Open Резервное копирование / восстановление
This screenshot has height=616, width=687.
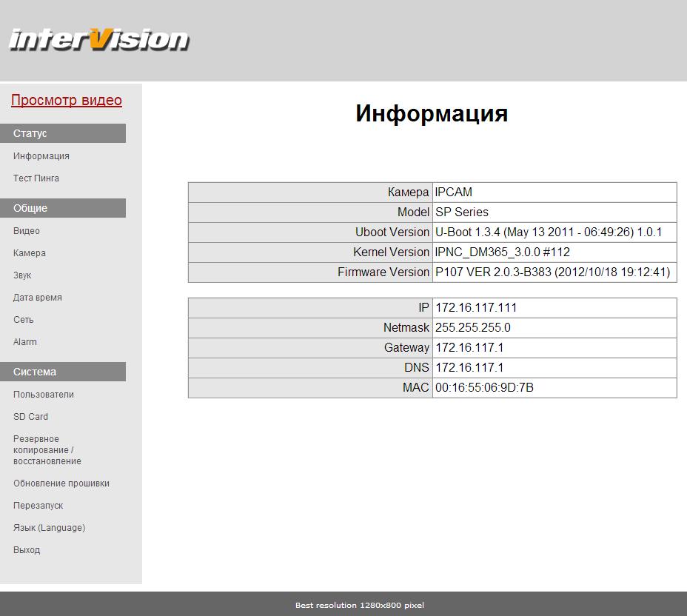click(47, 450)
